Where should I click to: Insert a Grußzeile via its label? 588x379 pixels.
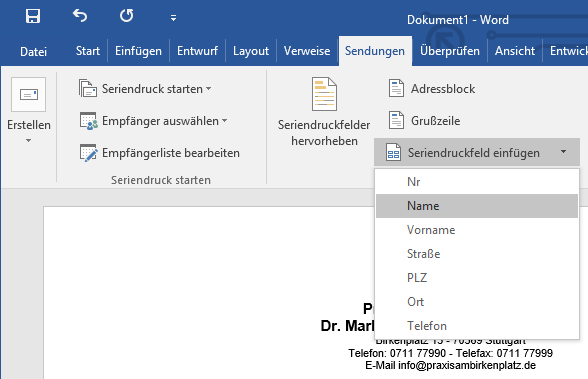(x=435, y=121)
